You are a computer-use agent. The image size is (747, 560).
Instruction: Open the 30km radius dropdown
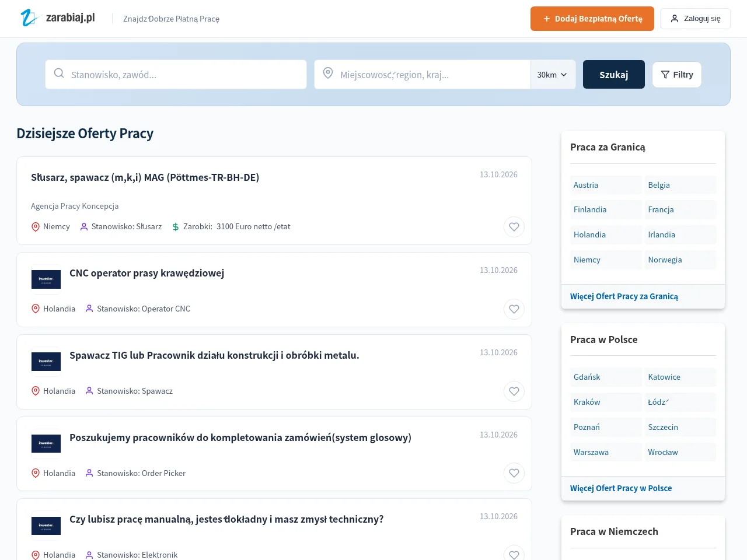[x=552, y=75]
